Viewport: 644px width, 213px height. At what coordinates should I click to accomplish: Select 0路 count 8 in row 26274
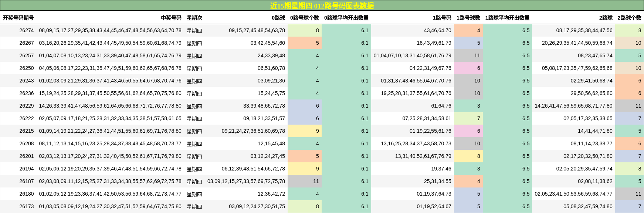pos(305,30)
